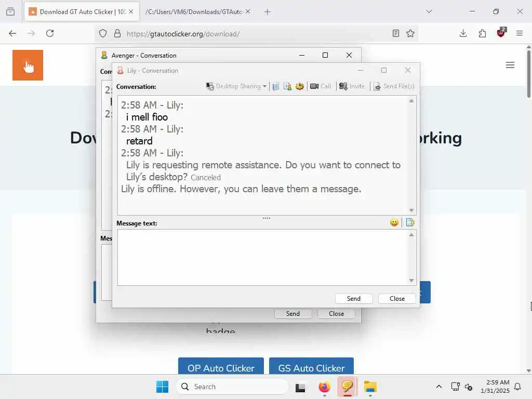Click the yellow gear icon in conversation toolbar

pyautogui.click(x=299, y=86)
